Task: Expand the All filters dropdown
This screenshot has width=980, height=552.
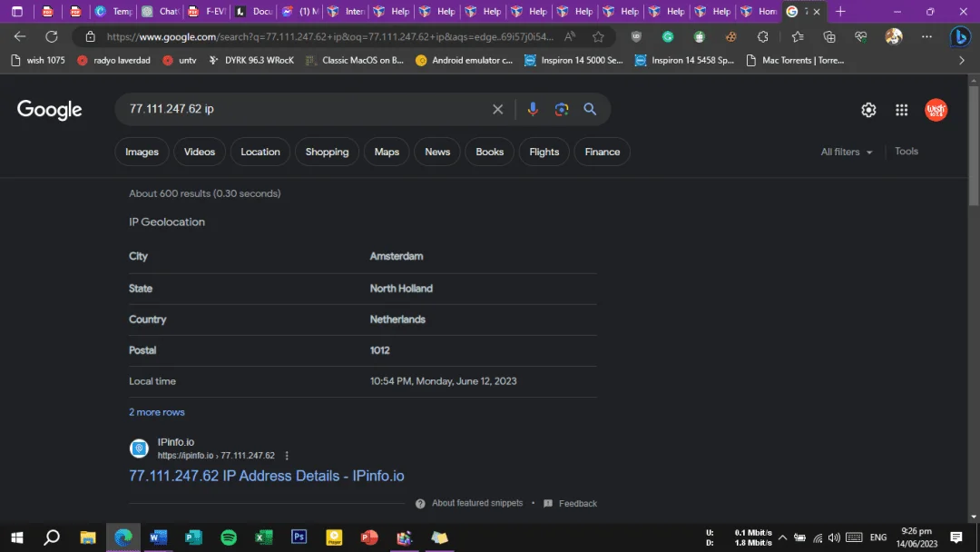Action: [x=847, y=152]
